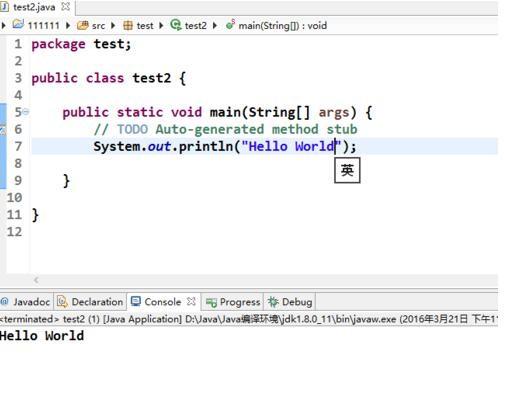
Task: Click the Java file icon on test2.java tab
Action: 4,6
